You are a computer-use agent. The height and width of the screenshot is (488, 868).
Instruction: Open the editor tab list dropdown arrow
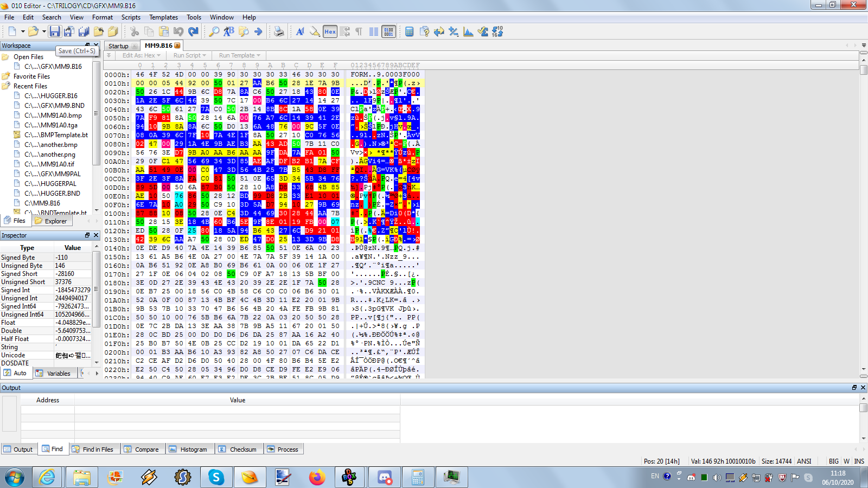pyautogui.click(x=864, y=46)
